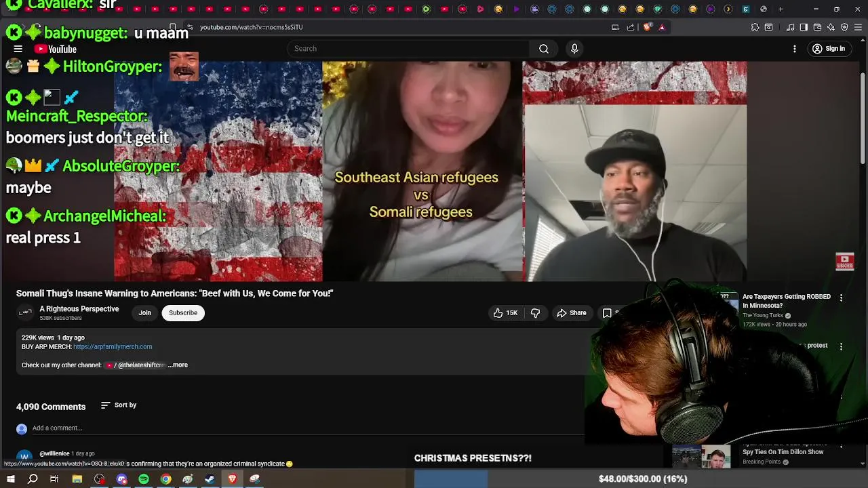This screenshot has height=488, width=868.
Task: Open Task View on the taskbar
Action: tap(54, 479)
